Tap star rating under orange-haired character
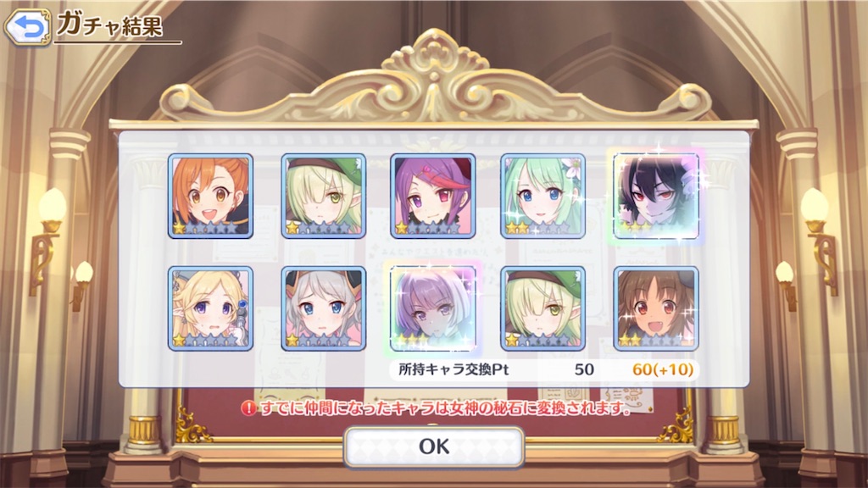This screenshot has height=488, width=868. (205, 228)
